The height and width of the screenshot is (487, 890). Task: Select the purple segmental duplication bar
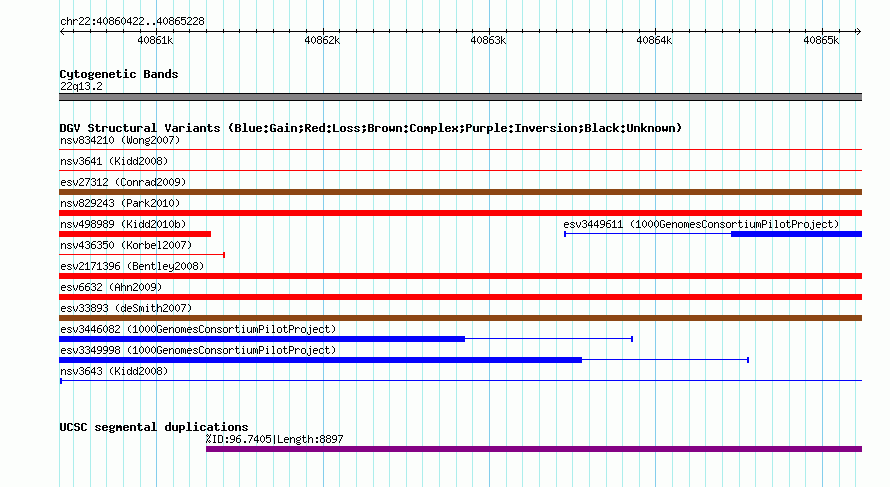click(x=534, y=449)
